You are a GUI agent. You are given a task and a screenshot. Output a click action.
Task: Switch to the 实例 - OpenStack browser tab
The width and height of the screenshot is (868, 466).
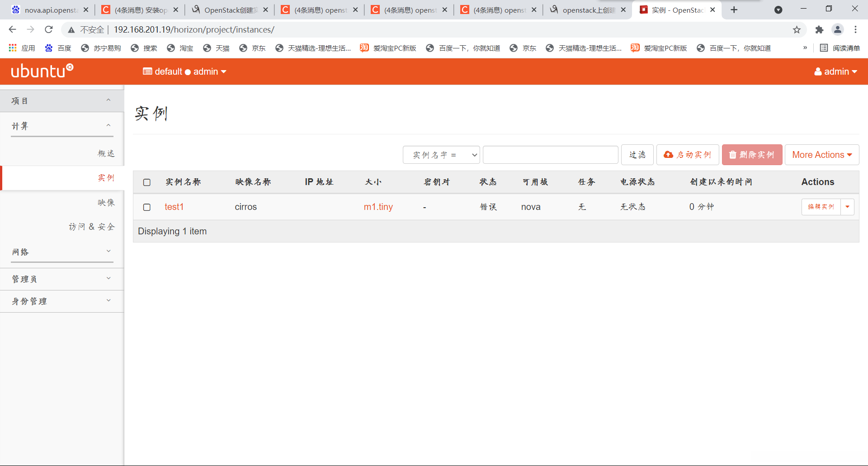674,10
